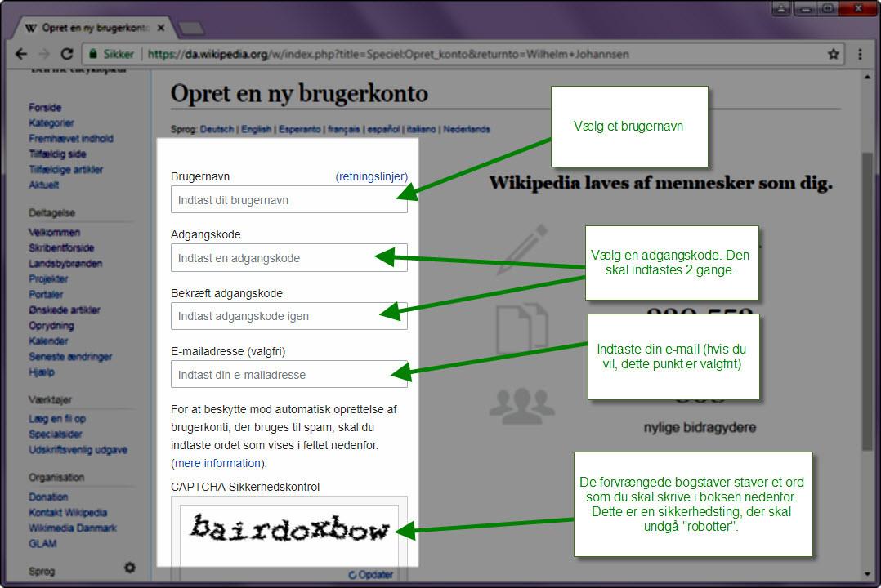
Task: Refresh the CAPTCHA with Opdater
Action: pyautogui.click(x=370, y=574)
